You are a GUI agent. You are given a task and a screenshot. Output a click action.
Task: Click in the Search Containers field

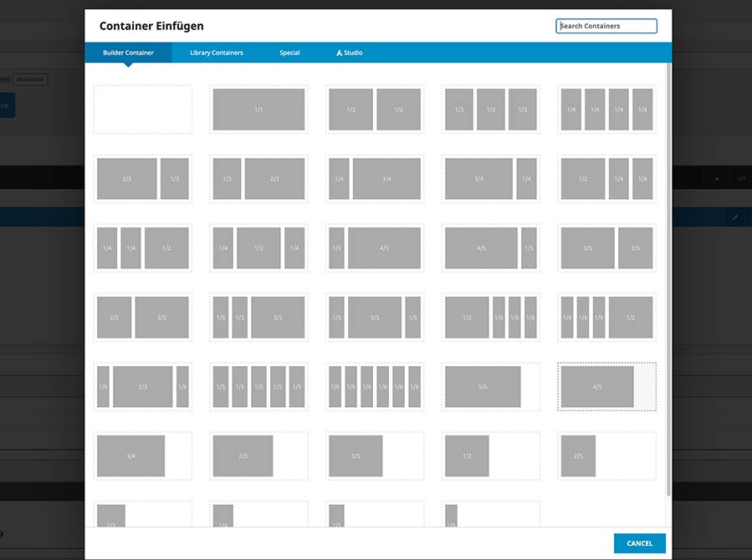pyautogui.click(x=606, y=25)
